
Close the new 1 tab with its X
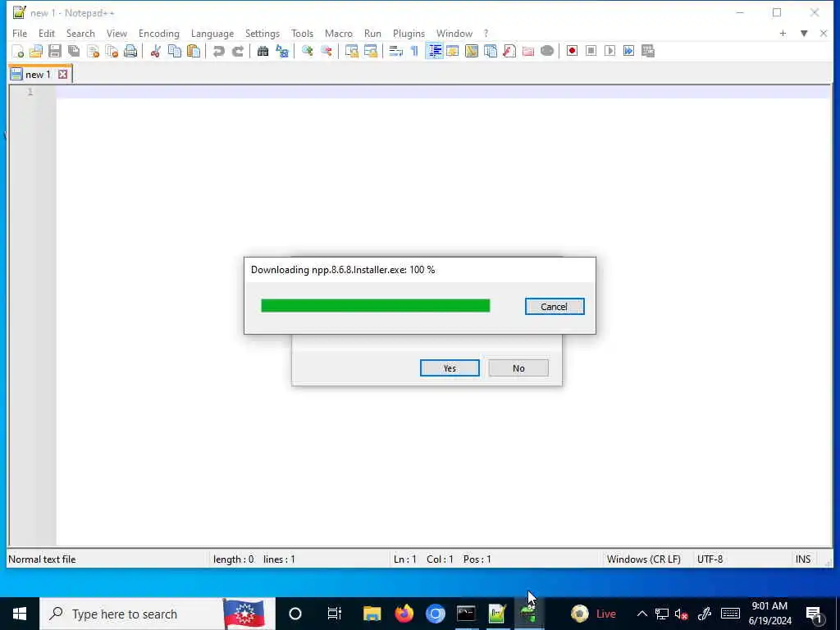pos(62,75)
